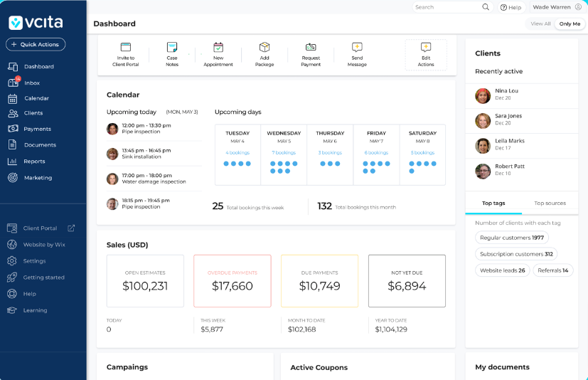The width and height of the screenshot is (588, 380).
Task: Click Month to Date $102,168 value
Action: (x=302, y=329)
